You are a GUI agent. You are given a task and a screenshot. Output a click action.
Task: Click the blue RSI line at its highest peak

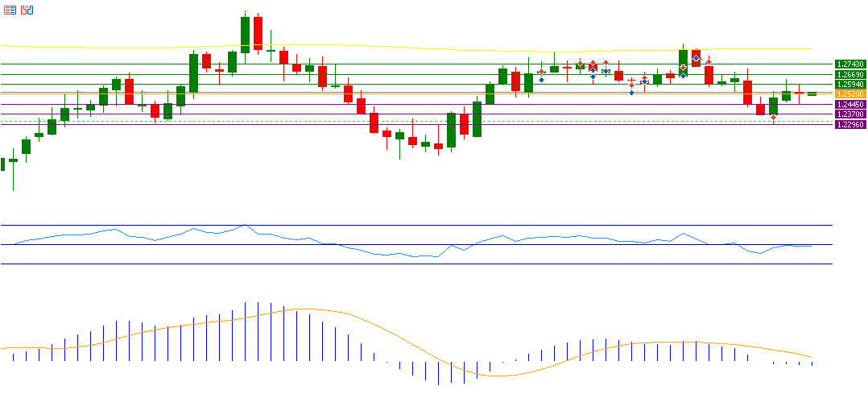click(x=245, y=225)
